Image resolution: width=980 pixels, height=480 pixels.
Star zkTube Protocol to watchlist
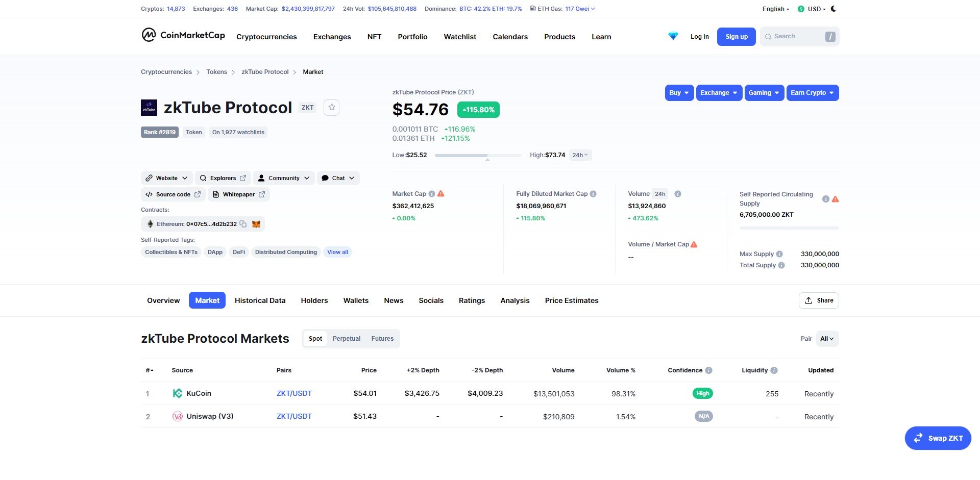331,107
